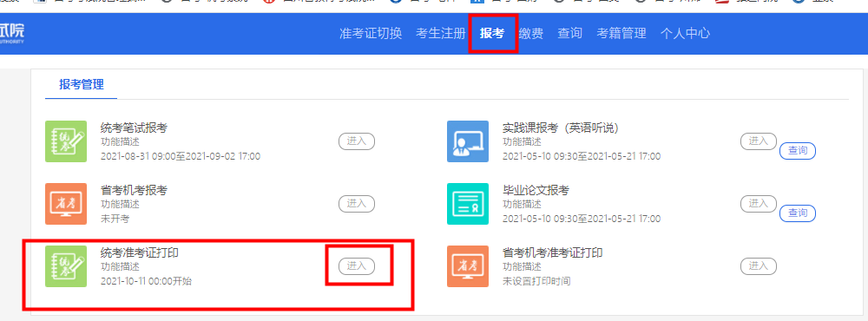Click 进入 for 实践课报考（英语听说）
This screenshot has width=868, height=321.
[x=759, y=141]
